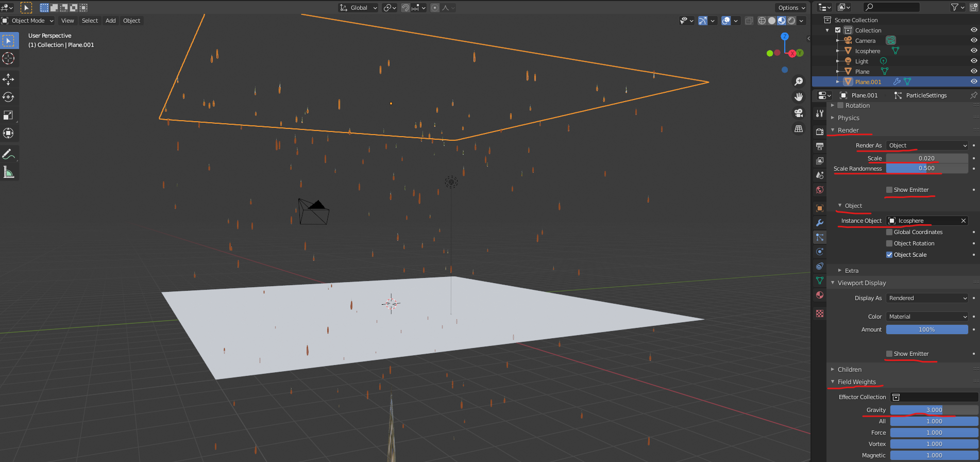The image size is (980, 462).
Task: Open the World properties tab
Action: click(x=820, y=189)
